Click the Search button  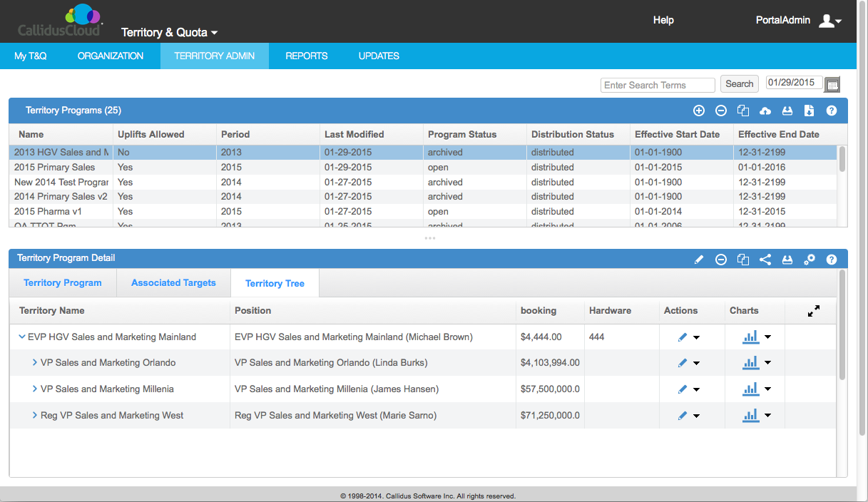pyautogui.click(x=739, y=84)
